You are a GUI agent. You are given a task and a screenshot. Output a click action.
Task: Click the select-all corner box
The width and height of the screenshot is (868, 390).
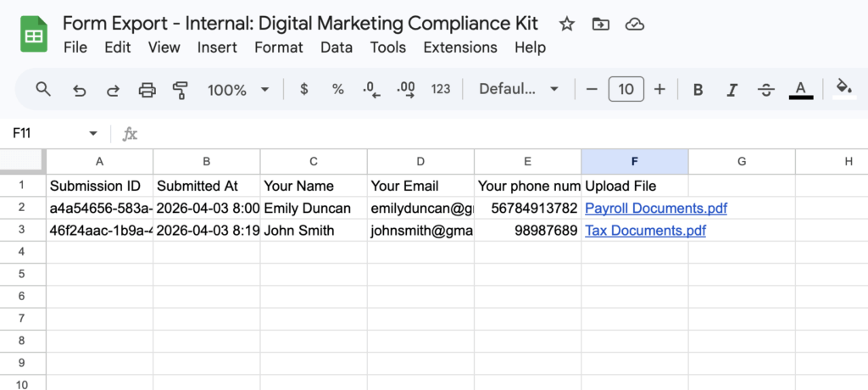(23, 162)
